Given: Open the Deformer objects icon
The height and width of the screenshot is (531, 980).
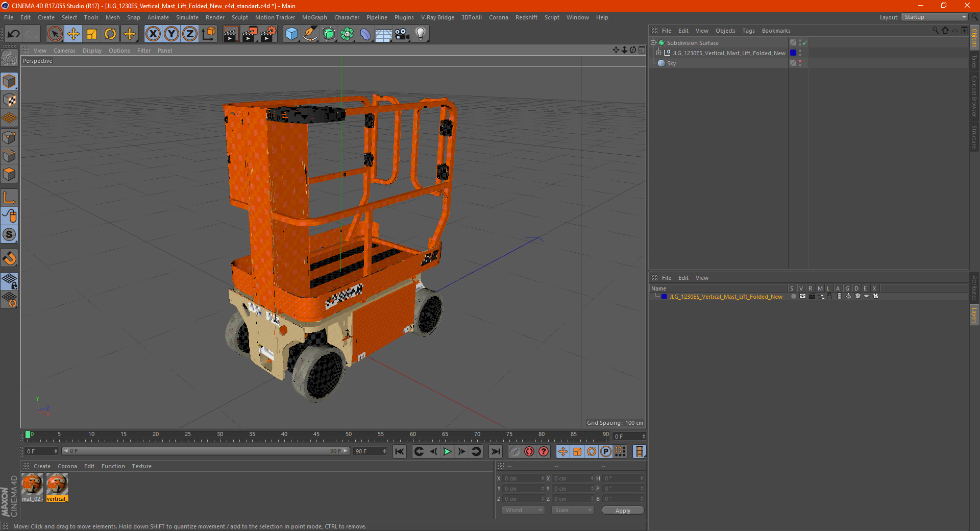Looking at the screenshot, I should [x=365, y=34].
